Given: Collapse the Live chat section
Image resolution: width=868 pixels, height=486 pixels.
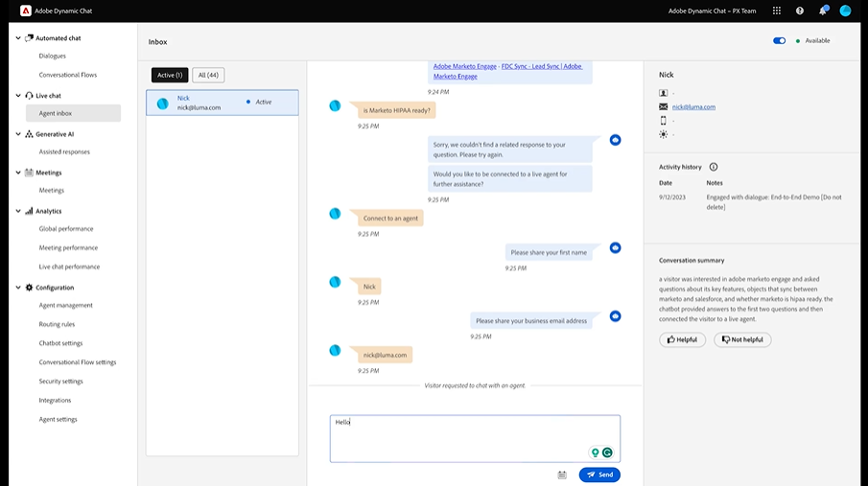Looking at the screenshot, I should (18, 96).
